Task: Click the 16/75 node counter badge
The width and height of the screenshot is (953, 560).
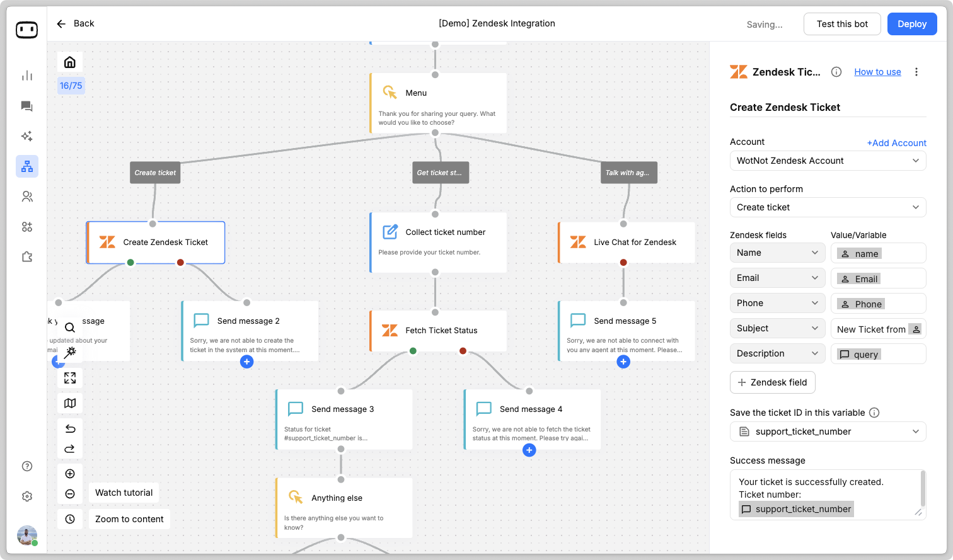Action: coord(71,86)
